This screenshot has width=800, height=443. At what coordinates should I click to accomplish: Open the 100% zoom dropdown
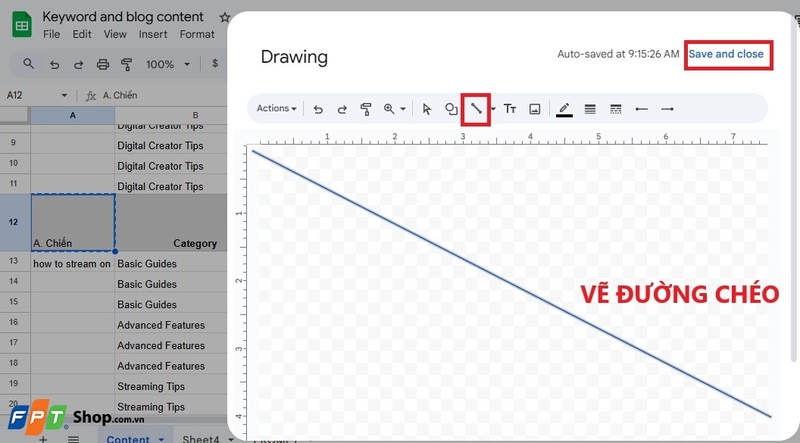tap(168, 64)
